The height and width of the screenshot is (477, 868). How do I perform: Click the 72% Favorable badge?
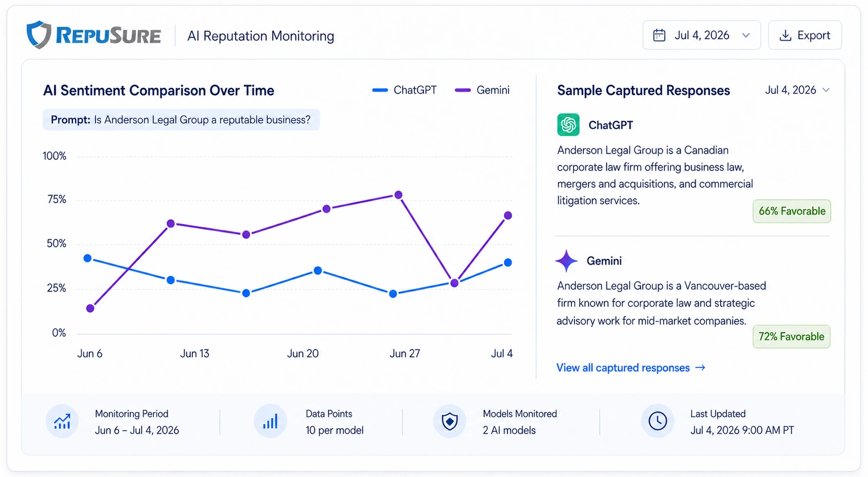[792, 337]
